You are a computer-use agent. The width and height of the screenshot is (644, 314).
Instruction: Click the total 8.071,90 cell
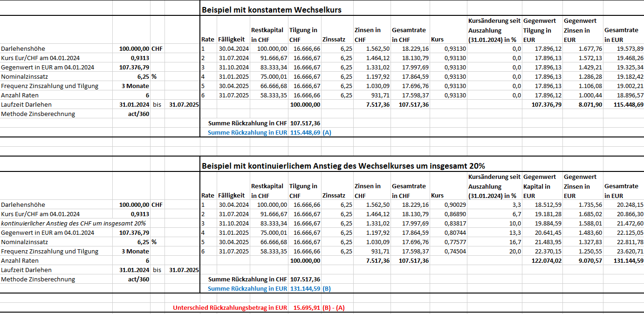[x=589, y=104]
